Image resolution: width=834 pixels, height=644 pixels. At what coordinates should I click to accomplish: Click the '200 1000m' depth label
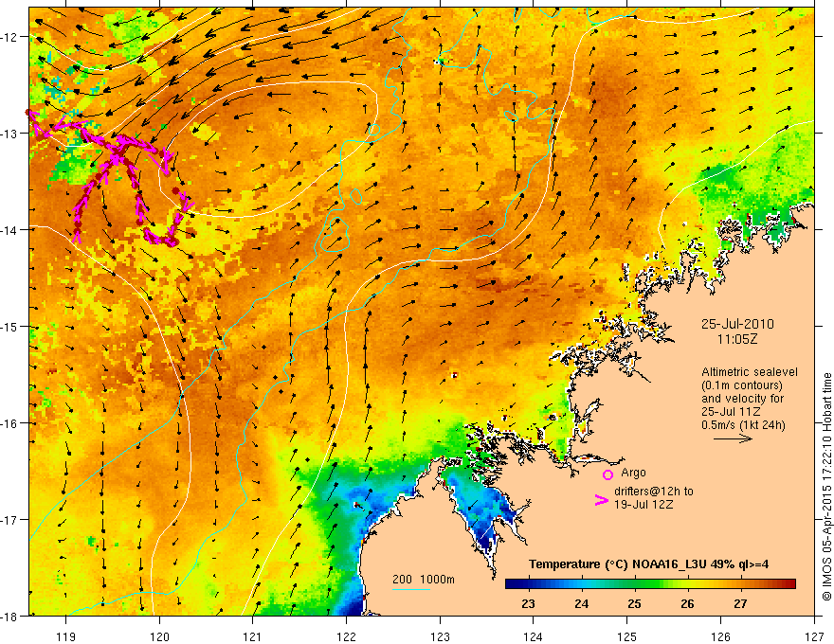point(424,580)
